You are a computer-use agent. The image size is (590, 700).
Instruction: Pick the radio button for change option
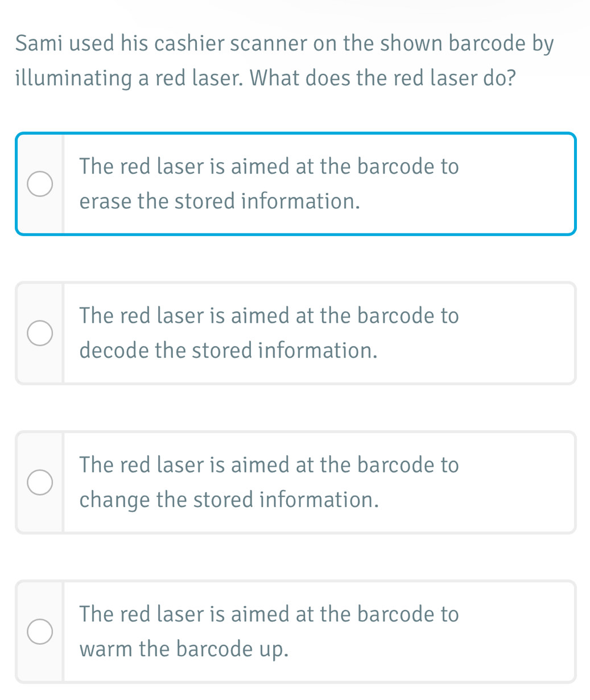point(40,483)
